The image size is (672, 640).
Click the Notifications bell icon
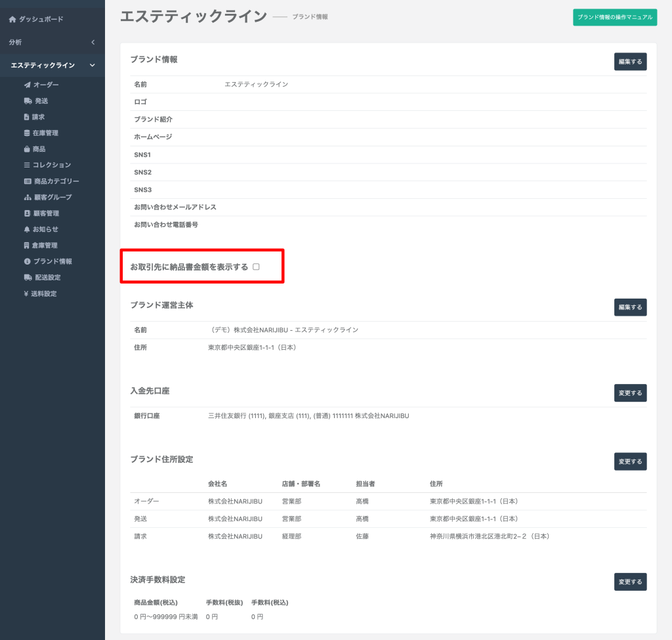coord(27,230)
